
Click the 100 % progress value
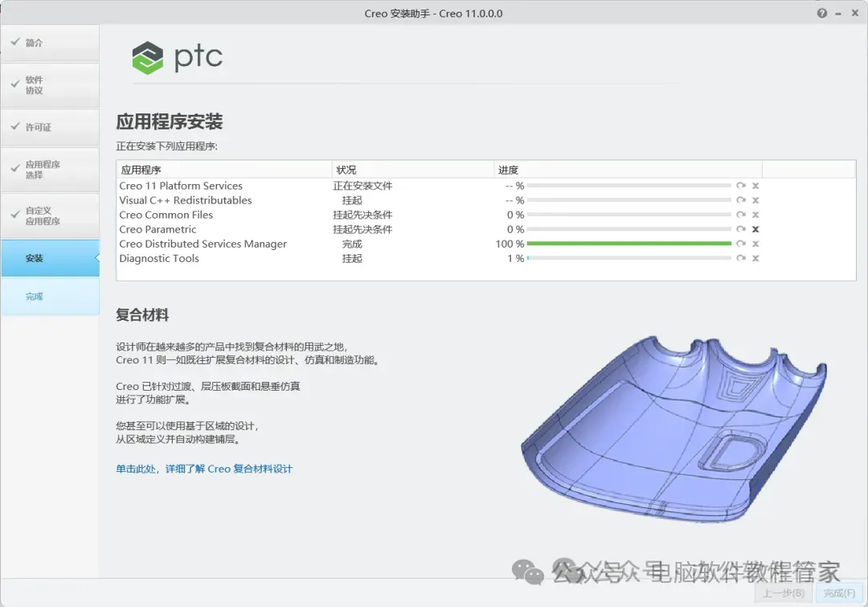coord(510,244)
